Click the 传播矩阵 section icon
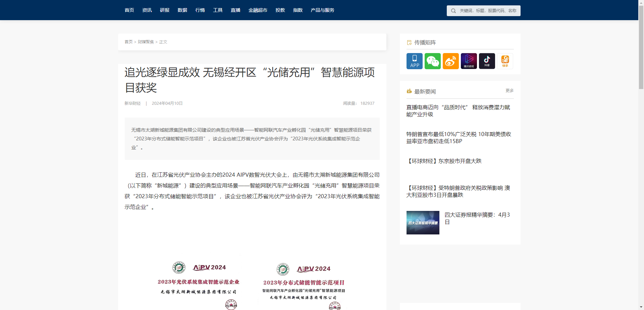The height and width of the screenshot is (310, 644). [x=409, y=43]
